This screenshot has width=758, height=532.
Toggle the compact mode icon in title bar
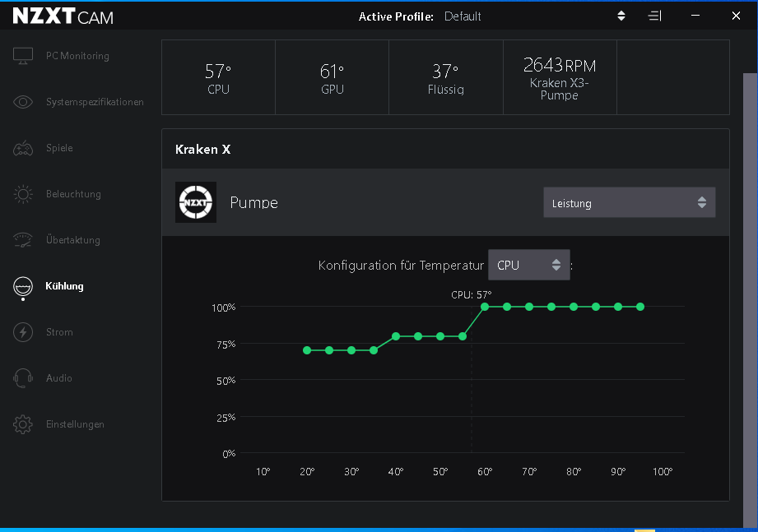coord(654,16)
